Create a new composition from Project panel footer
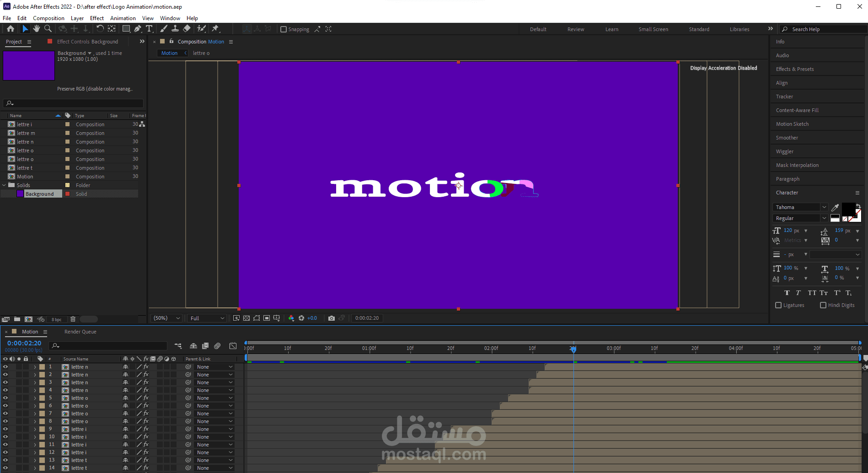 [x=28, y=319]
